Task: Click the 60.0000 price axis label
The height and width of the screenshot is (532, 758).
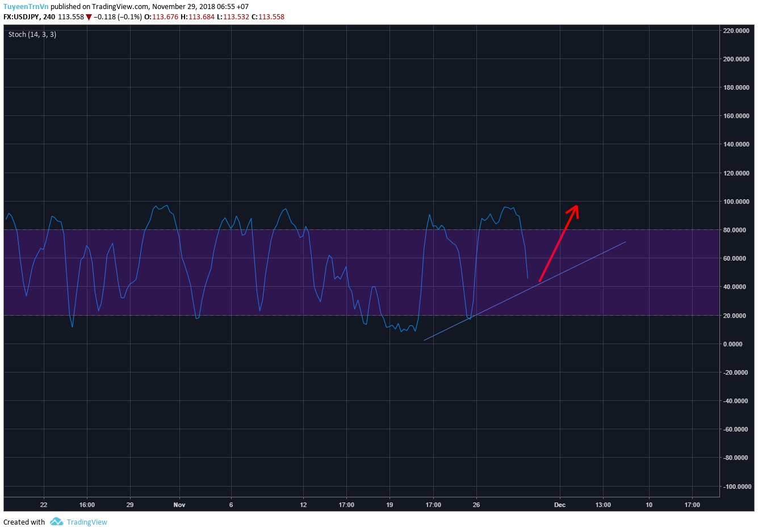Action: 735,258
